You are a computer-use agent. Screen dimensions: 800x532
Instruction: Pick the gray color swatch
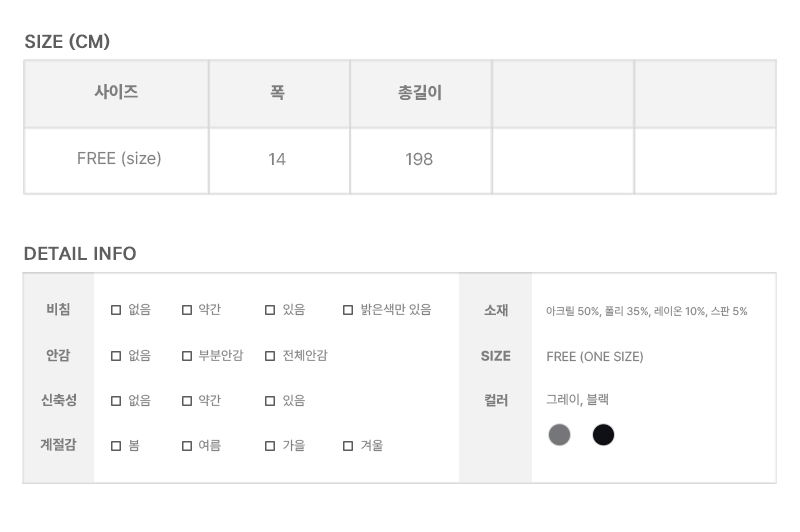click(x=560, y=434)
